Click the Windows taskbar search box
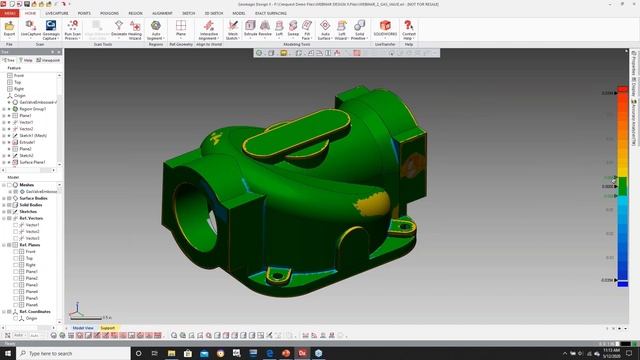This screenshot has width=640, height=360. coord(73,353)
